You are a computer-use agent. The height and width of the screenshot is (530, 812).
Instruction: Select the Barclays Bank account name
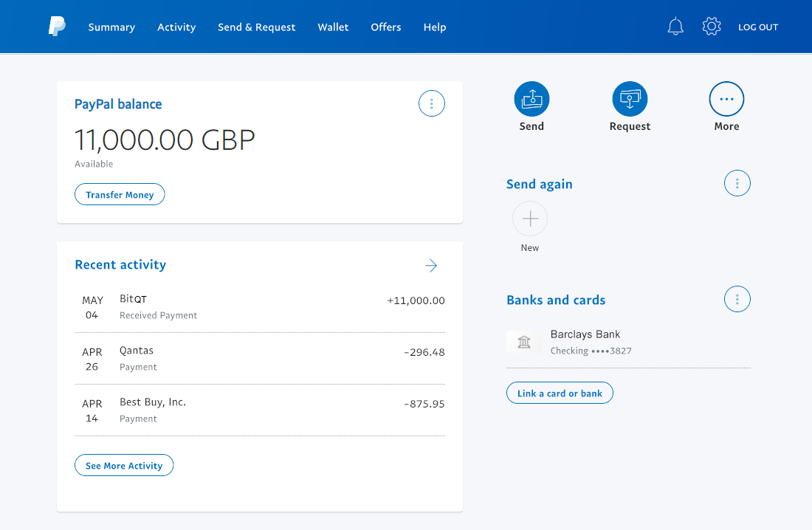point(585,334)
